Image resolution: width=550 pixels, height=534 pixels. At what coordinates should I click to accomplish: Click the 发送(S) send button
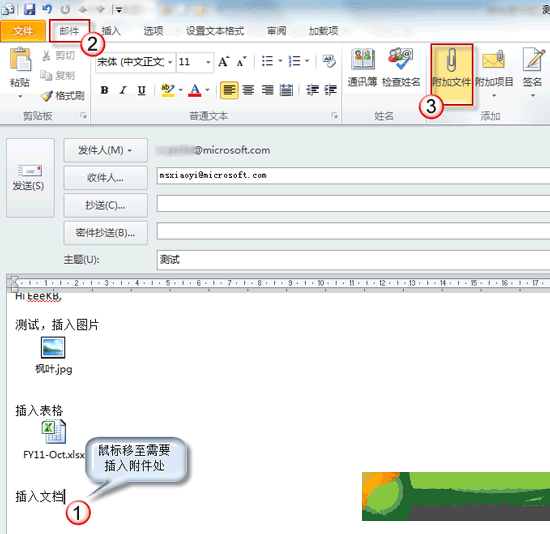pyautogui.click(x=30, y=178)
